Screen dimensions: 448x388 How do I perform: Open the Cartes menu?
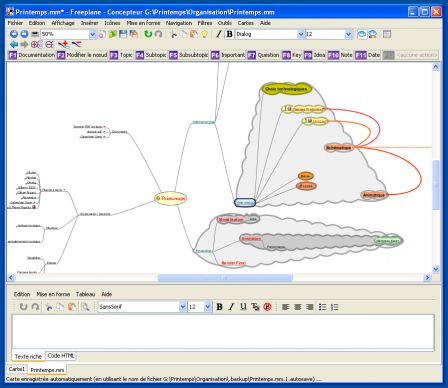(x=246, y=23)
